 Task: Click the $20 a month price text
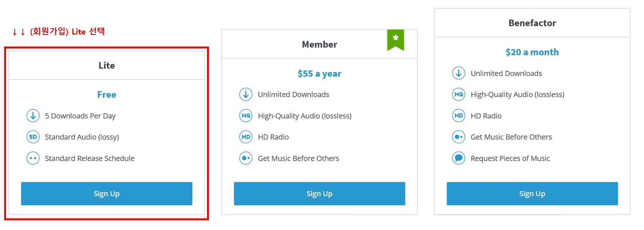coord(532,52)
